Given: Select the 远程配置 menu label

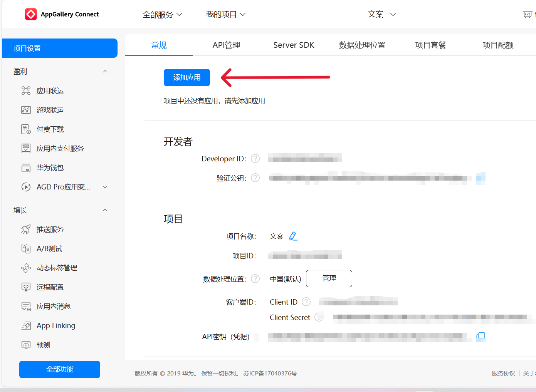Looking at the screenshot, I should click(50, 287).
